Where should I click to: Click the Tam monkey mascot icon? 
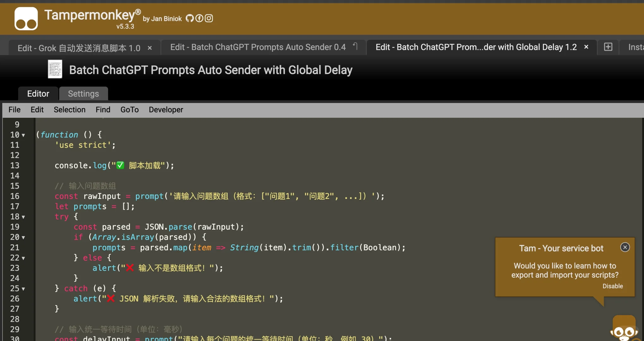624,329
